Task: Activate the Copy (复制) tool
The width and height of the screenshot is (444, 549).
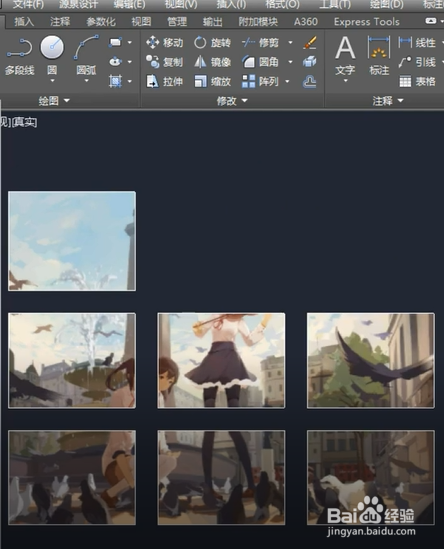Action: (x=164, y=62)
